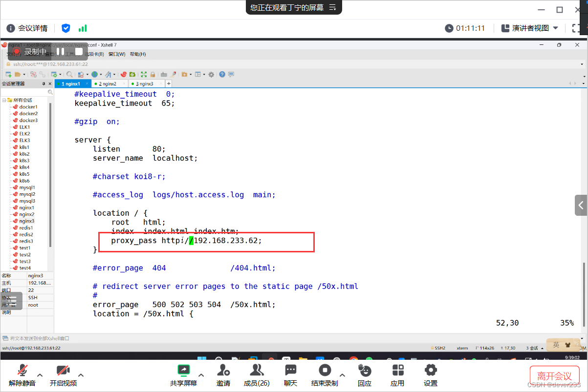Select test3 session in tree
This screenshot has height=392, width=588.
[25, 261]
